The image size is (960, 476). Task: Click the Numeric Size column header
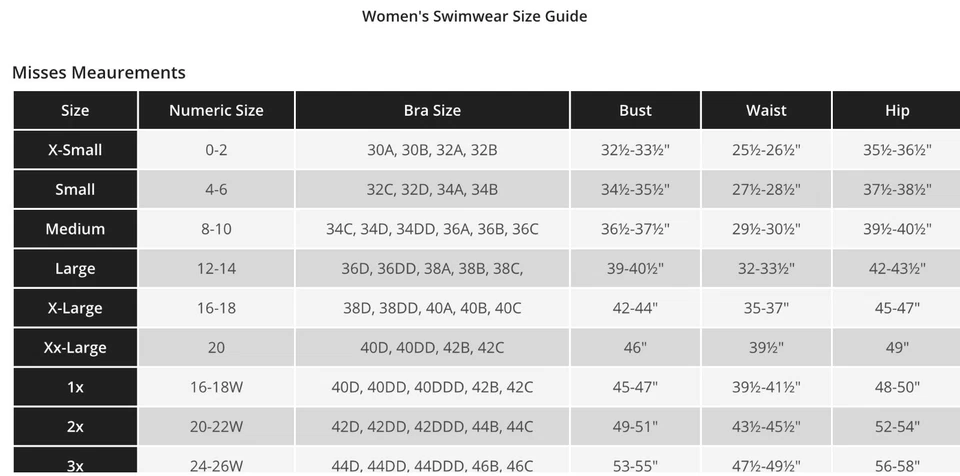(x=216, y=110)
